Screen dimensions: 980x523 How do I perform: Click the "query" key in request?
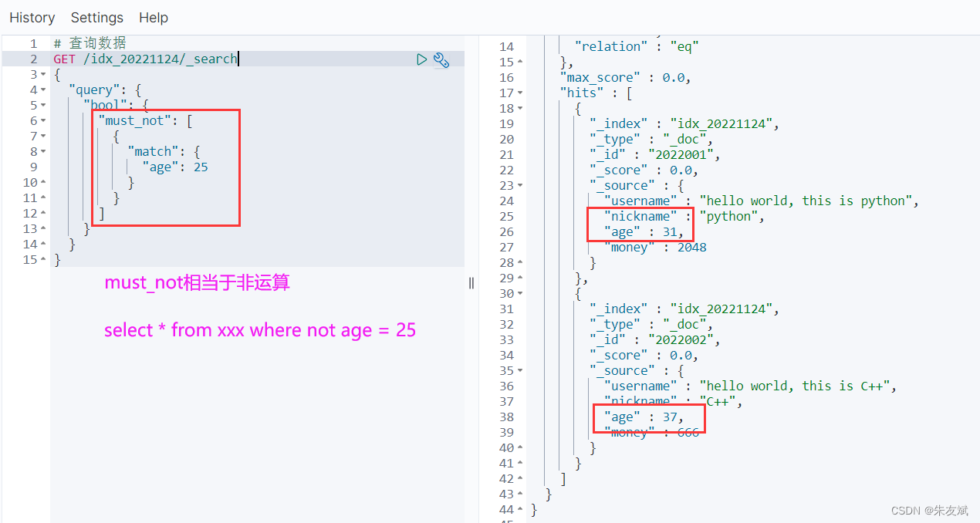(93, 90)
